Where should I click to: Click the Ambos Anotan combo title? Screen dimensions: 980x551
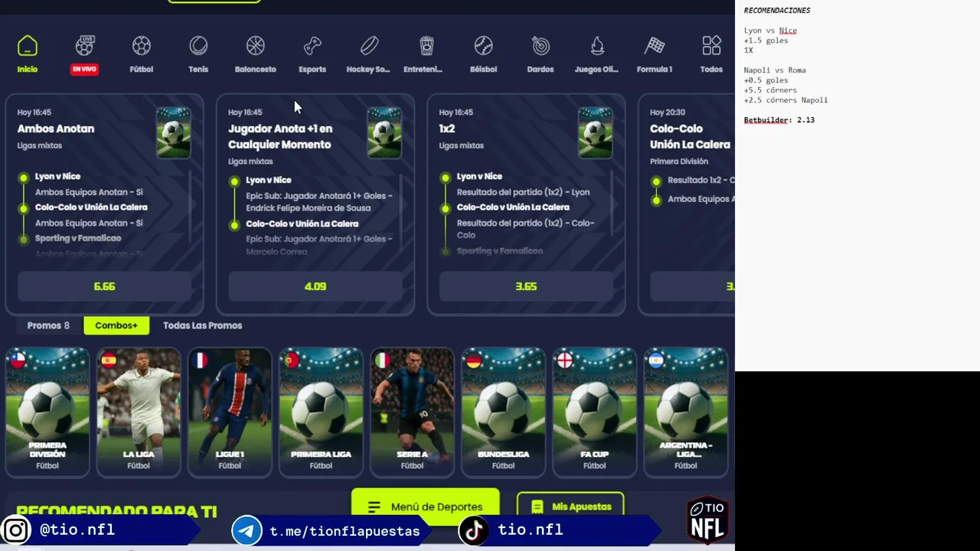(56, 129)
